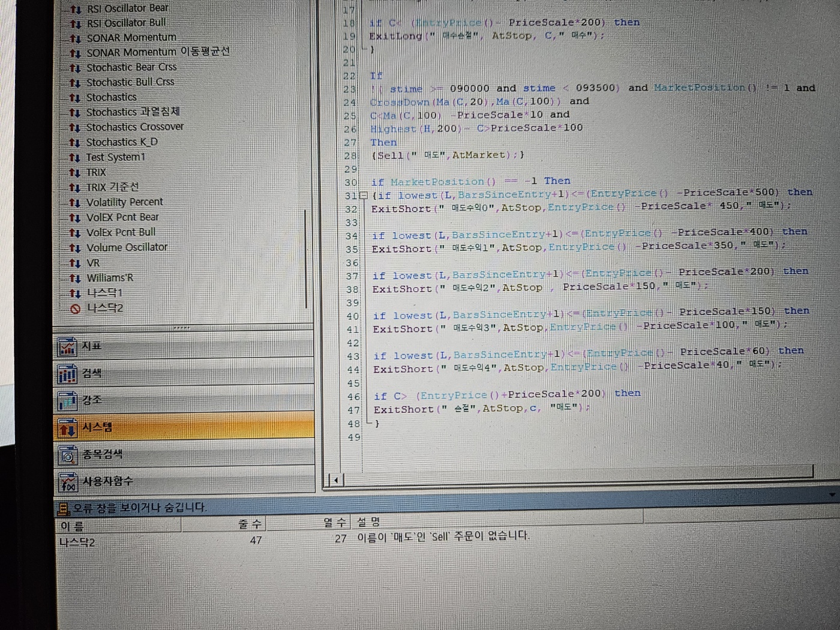
Task: Click the error window icon in status bar
Action: pos(63,509)
